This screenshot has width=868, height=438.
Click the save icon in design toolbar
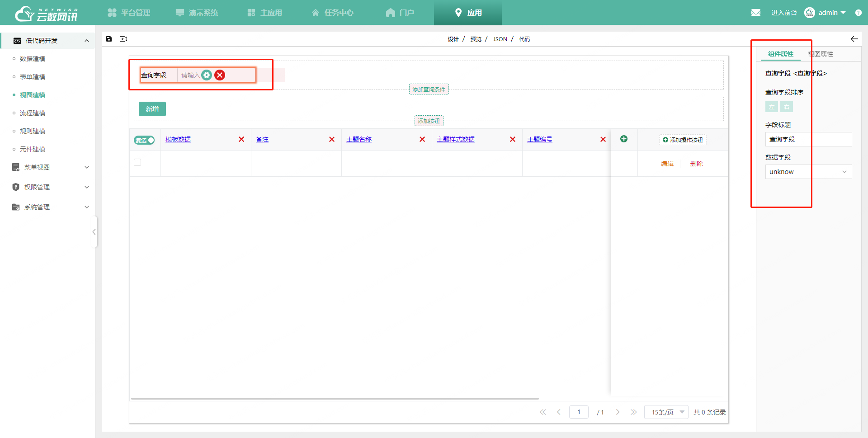click(109, 39)
